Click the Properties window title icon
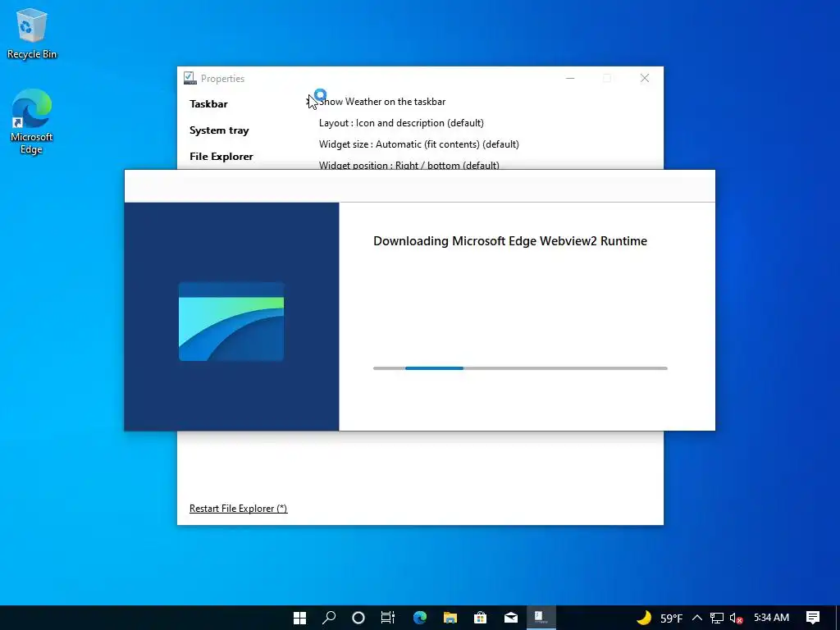 [189, 78]
